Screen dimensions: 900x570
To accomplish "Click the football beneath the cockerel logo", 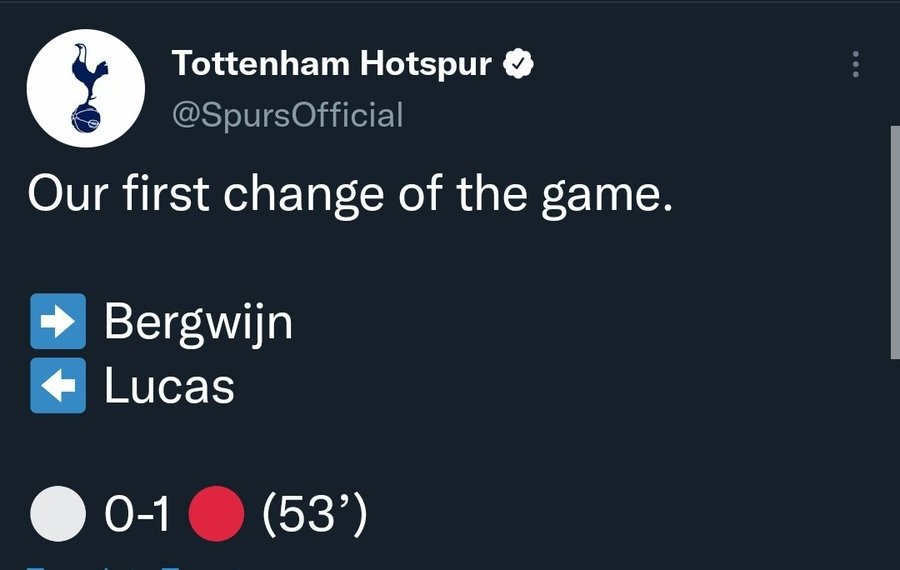I will (86, 118).
